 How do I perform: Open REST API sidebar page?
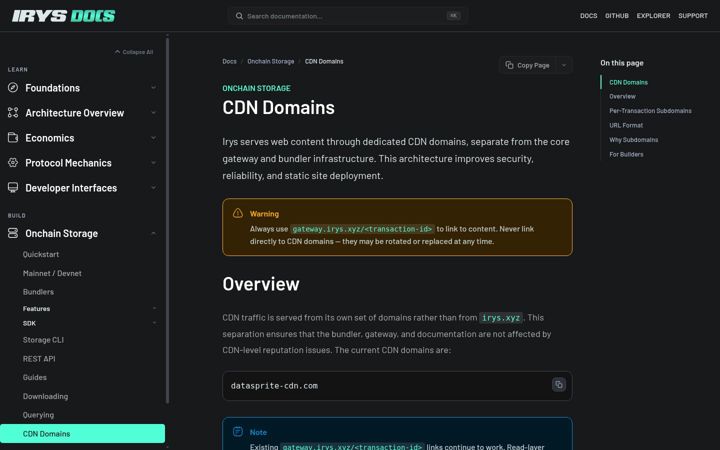(x=39, y=359)
